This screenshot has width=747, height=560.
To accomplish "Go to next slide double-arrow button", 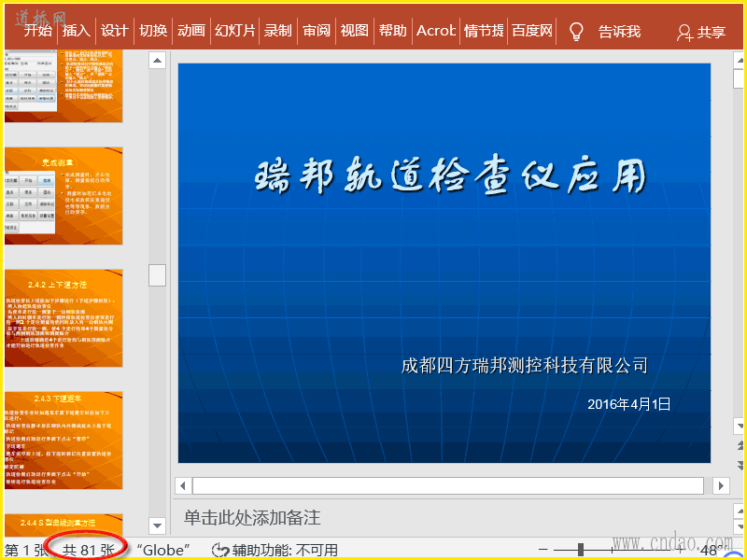I will click(x=740, y=464).
